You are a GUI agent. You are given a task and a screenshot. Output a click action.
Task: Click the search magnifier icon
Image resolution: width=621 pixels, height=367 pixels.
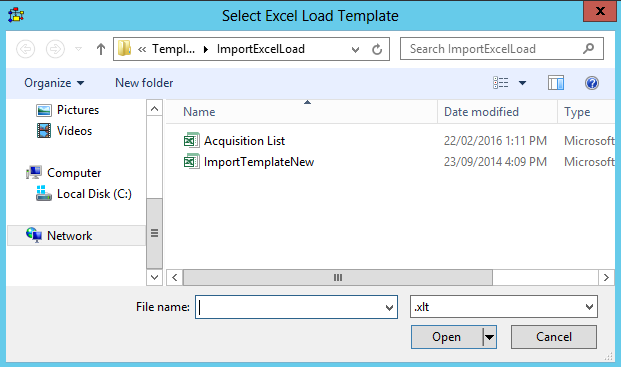click(x=589, y=49)
